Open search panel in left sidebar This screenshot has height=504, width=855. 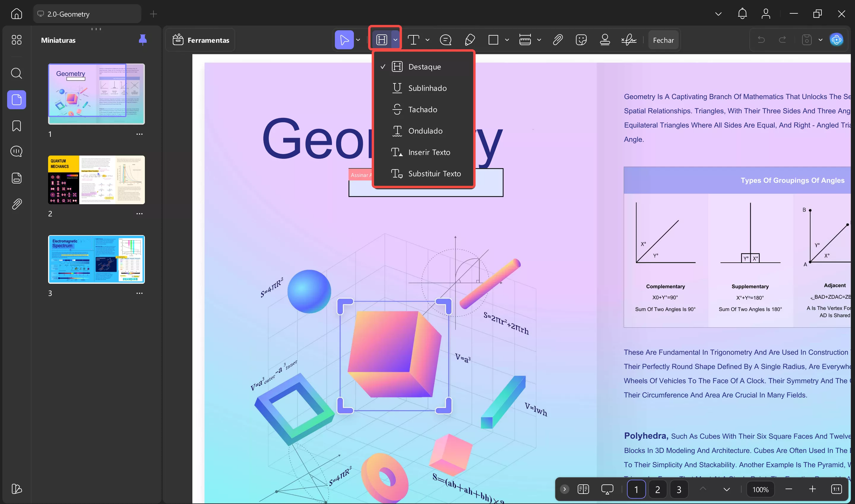(x=16, y=73)
